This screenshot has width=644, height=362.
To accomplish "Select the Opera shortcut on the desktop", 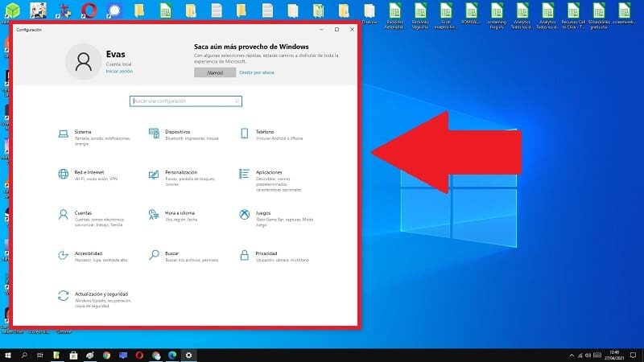I will pos(89,10).
